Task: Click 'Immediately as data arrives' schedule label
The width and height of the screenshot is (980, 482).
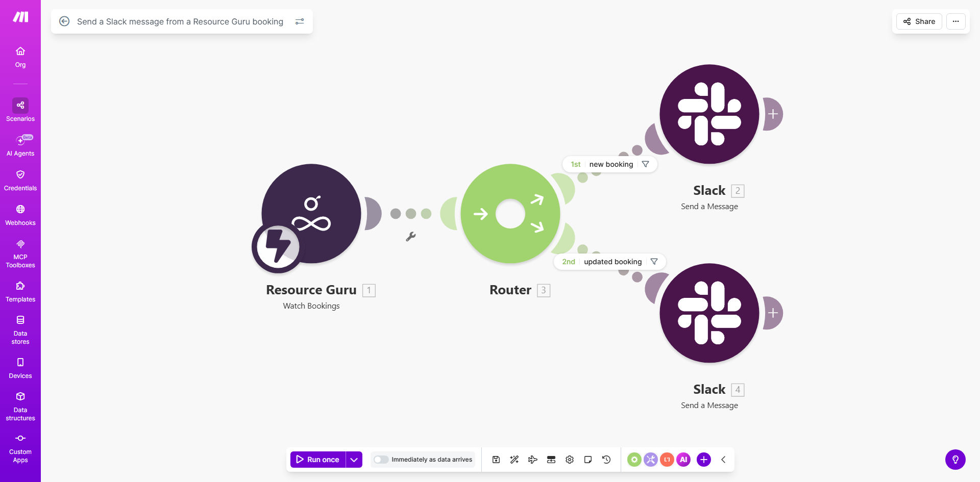Action: point(432,460)
